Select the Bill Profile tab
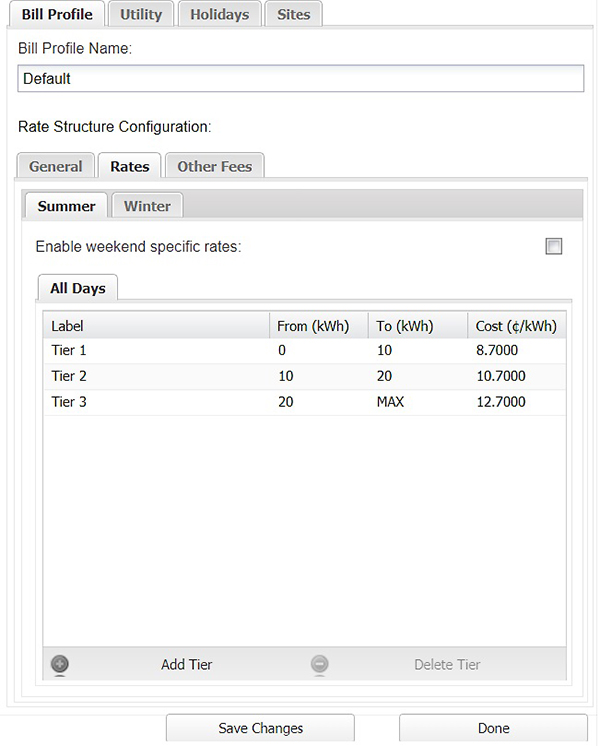This screenshot has width=600, height=746. [57, 14]
